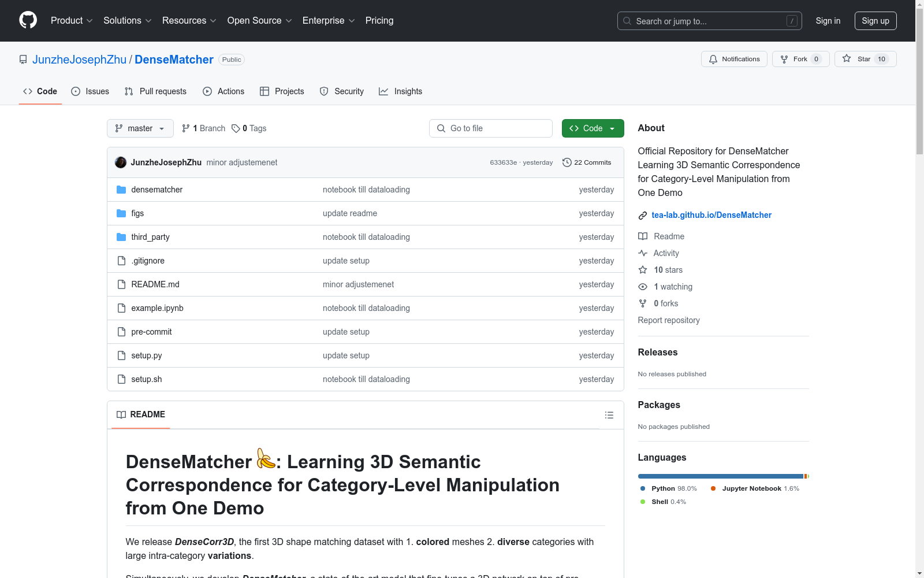Click the Sign in link

click(x=828, y=21)
